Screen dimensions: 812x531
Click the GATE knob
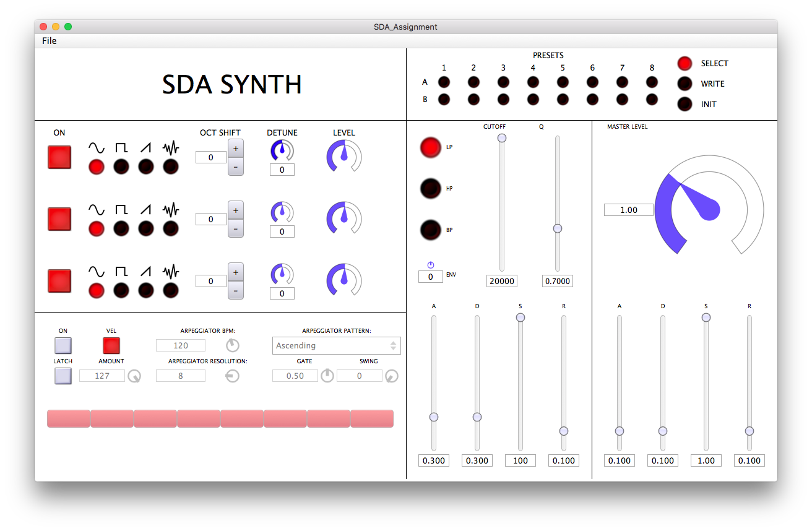327,376
